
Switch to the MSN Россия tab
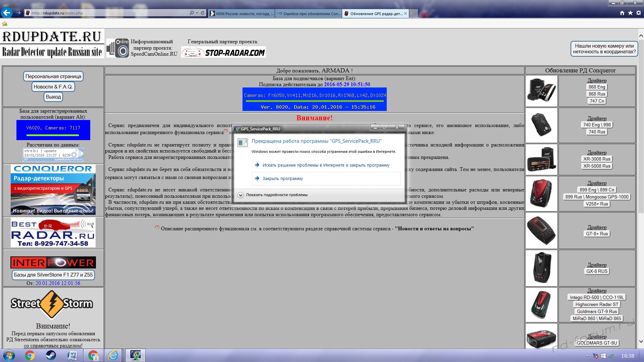tap(241, 13)
